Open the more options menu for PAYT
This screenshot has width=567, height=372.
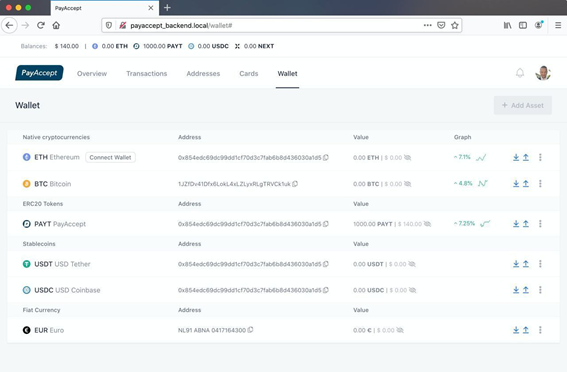point(540,224)
